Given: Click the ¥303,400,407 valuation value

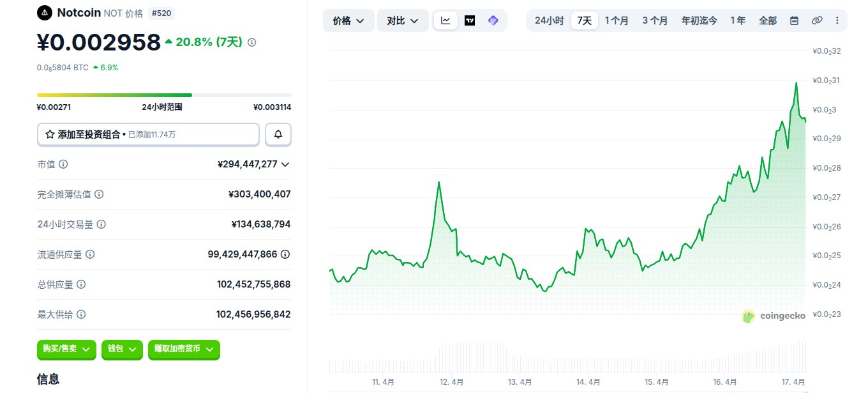Looking at the screenshot, I should click(x=260, y=194).
